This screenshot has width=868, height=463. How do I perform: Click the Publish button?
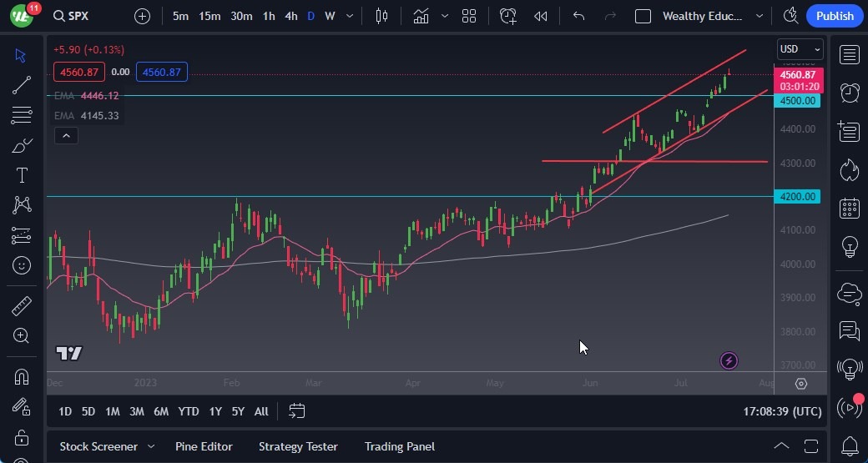(x=834, y=16)
